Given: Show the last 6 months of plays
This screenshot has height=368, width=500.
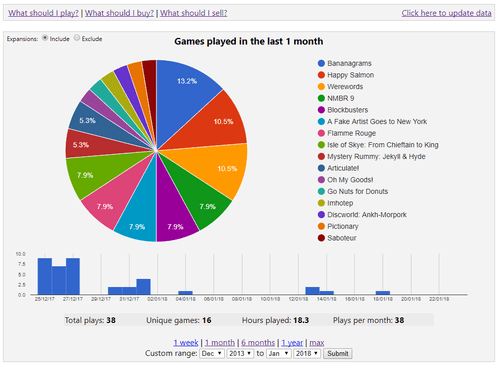Looking at the screenshot, I should (x=258, y=343).
